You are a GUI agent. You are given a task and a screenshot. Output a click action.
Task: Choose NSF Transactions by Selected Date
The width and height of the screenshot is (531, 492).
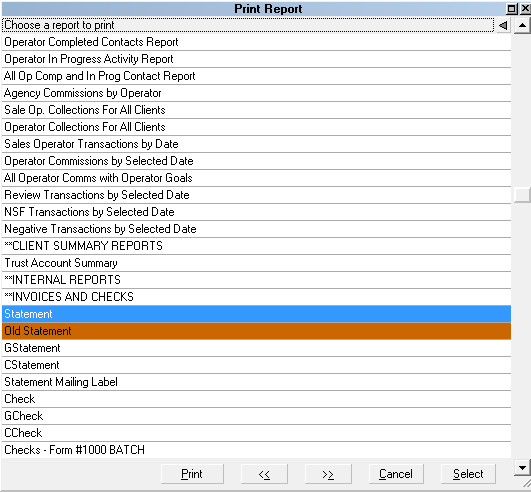pos(256,212)
